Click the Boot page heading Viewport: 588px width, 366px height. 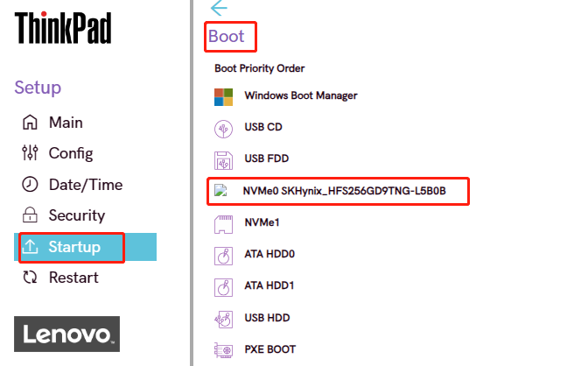[x=227, y=37]
